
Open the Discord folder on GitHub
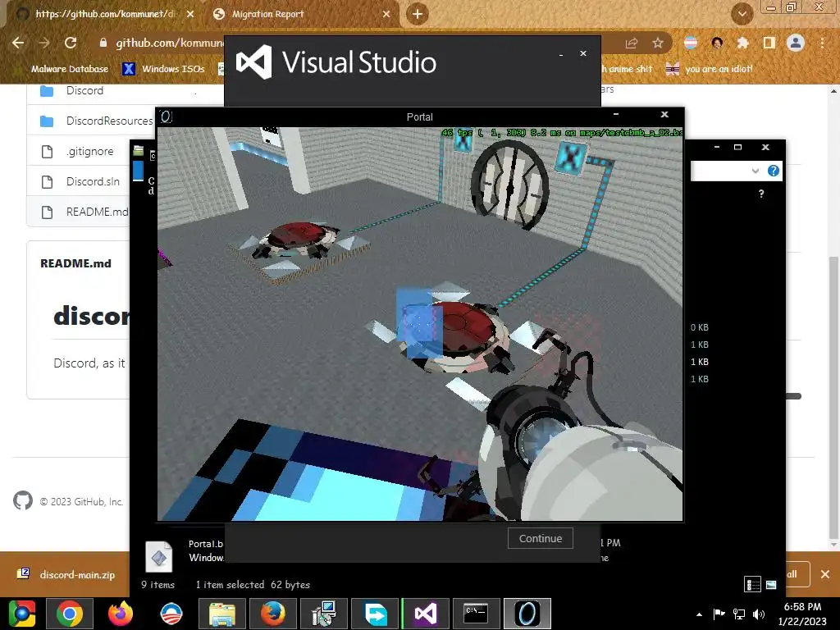84,90
